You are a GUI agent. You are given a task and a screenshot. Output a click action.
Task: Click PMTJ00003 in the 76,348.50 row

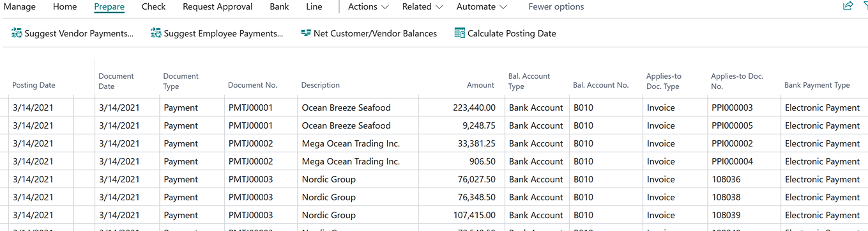pyautogui.click(x=250, y=197)
